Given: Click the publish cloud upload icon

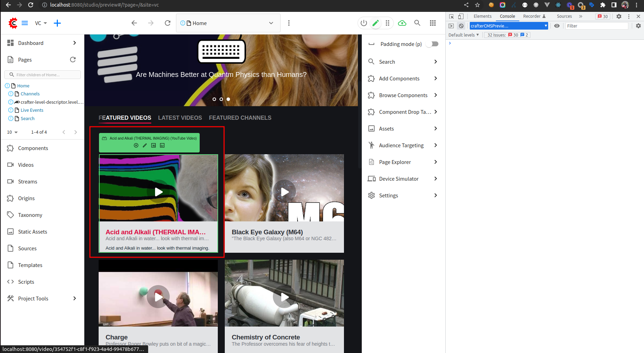Looking at the screenshot, I should 402,23.
